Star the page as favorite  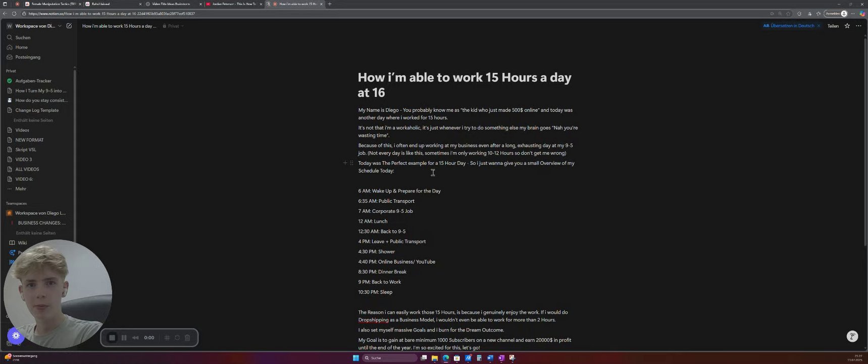847,26
